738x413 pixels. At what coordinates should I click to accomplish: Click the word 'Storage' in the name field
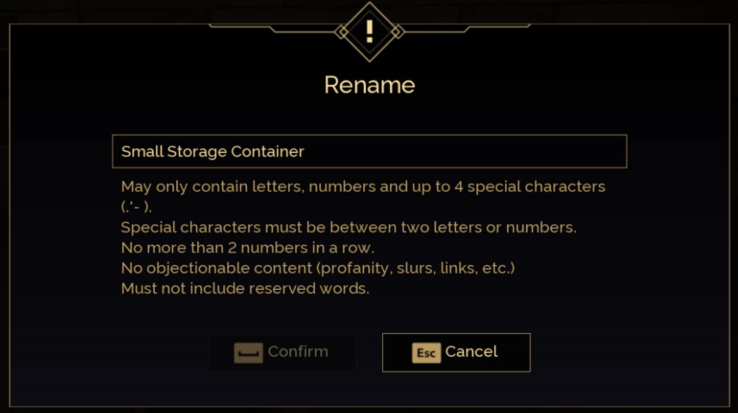tap(196, 152)
